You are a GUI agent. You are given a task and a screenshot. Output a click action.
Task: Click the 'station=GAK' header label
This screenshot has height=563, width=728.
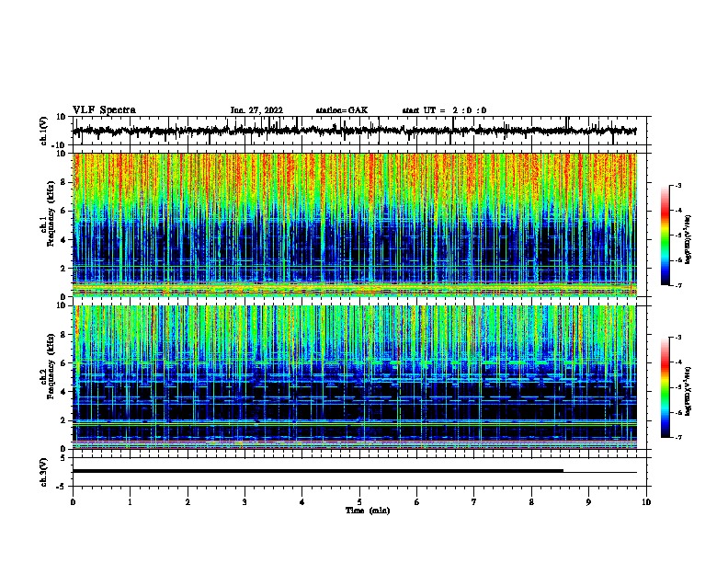pos(342,110)
